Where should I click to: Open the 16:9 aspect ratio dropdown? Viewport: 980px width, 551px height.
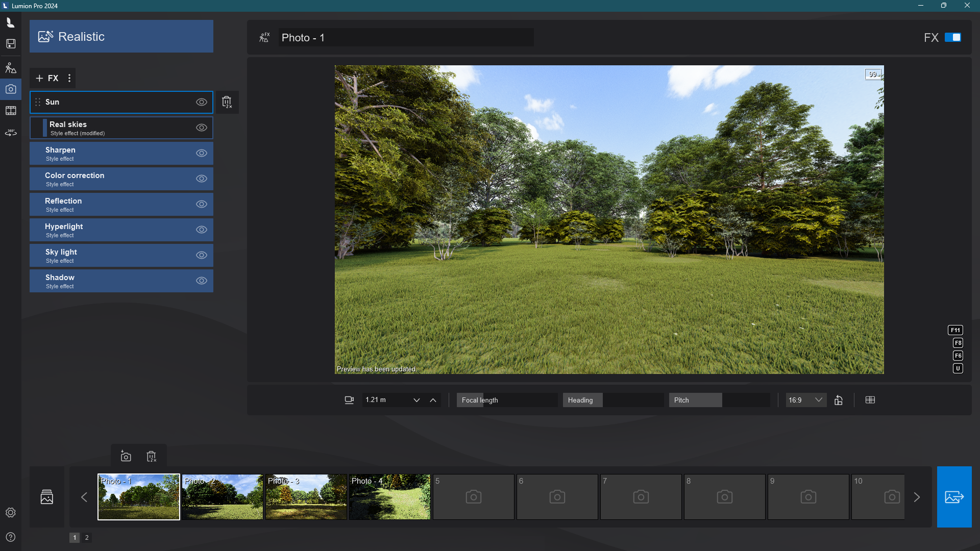(805, 400)
